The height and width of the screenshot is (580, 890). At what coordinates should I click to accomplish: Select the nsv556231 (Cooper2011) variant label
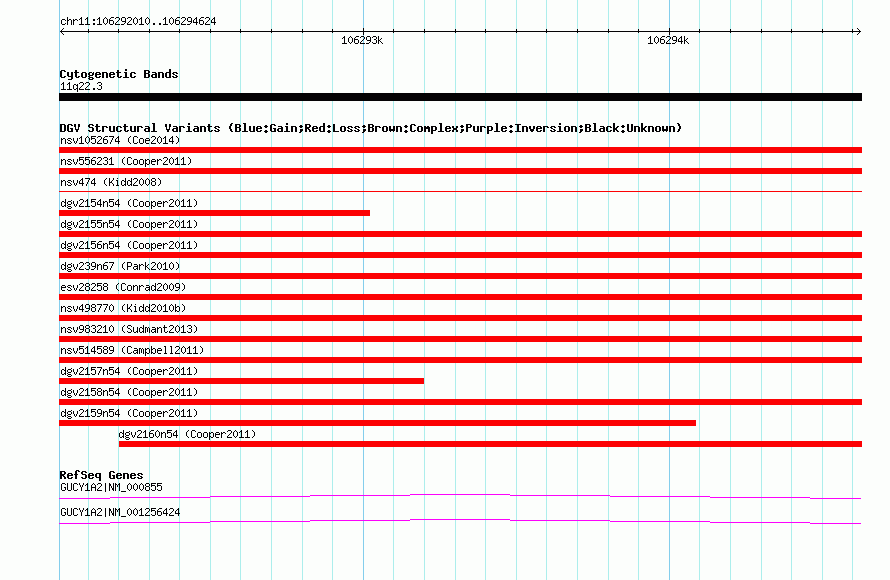126,161
